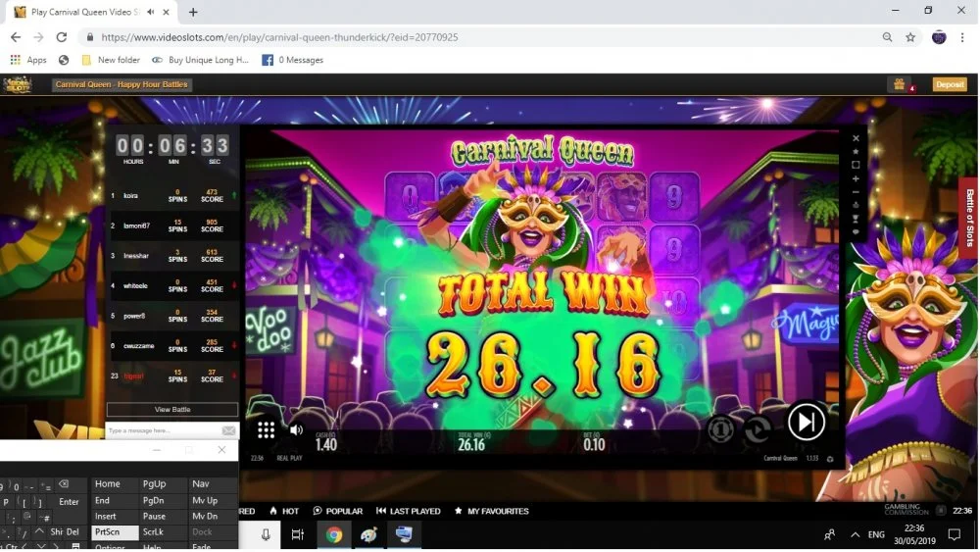Open the POPULAR games category
Viewport: 980px width, 552px height.
tap(338, 511)
